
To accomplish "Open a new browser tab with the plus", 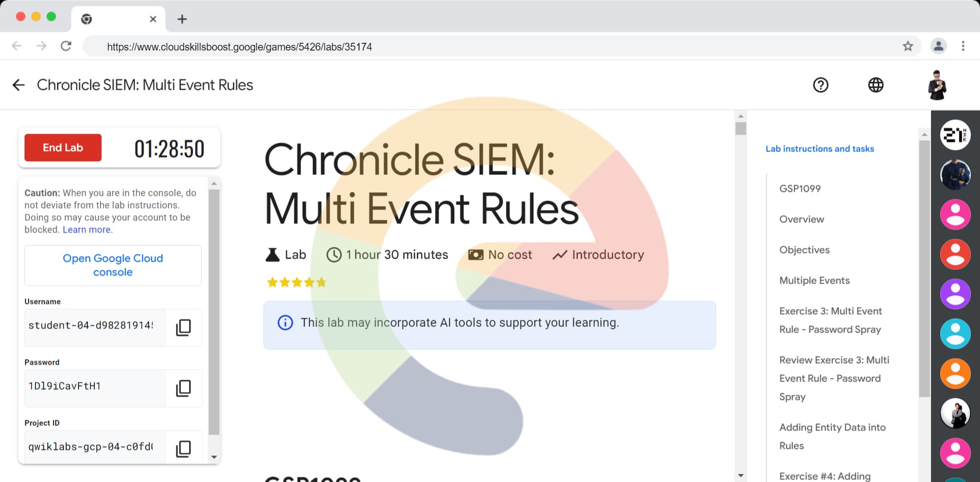I will click(182, 19).
